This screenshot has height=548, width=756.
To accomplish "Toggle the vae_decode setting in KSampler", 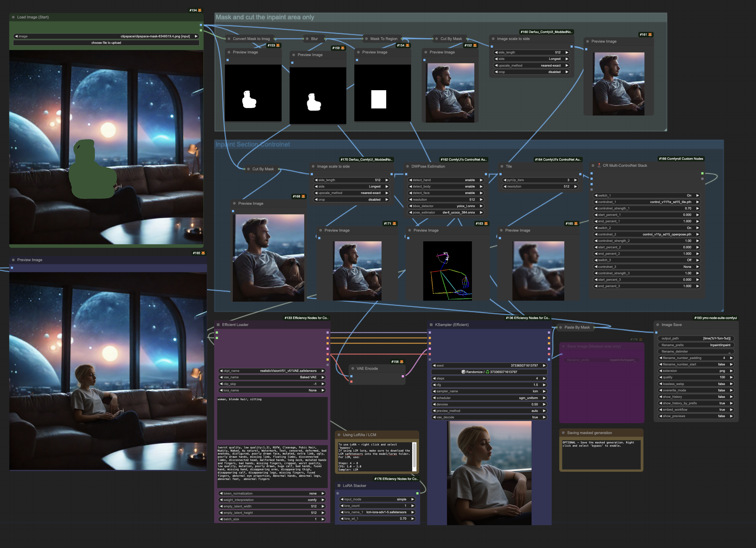I will click(489, 417).
